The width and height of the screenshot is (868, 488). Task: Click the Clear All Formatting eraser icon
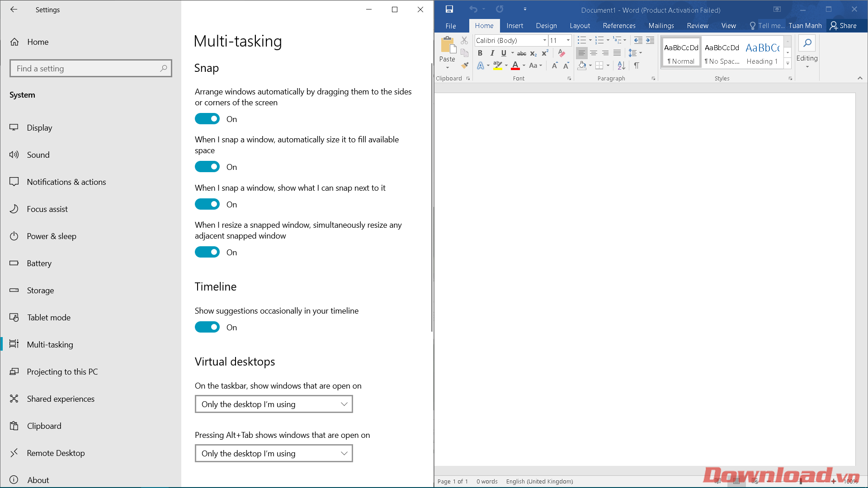pos(561,53)
